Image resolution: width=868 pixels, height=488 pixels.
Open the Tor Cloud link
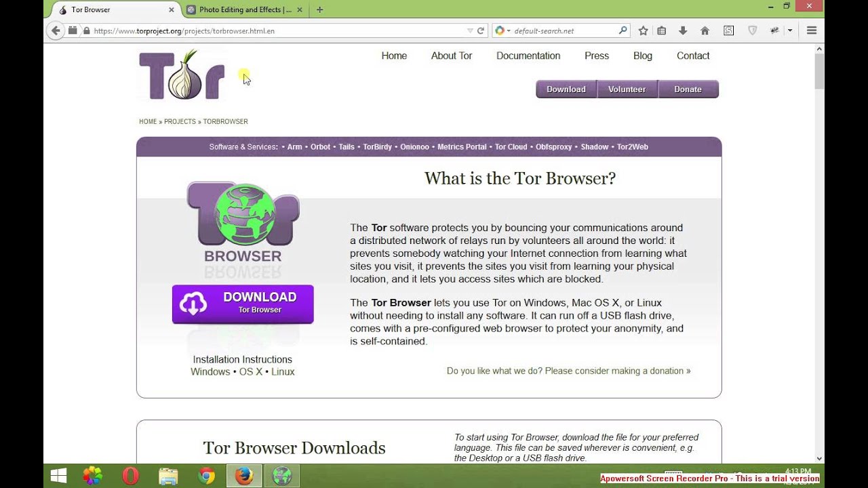511,147
